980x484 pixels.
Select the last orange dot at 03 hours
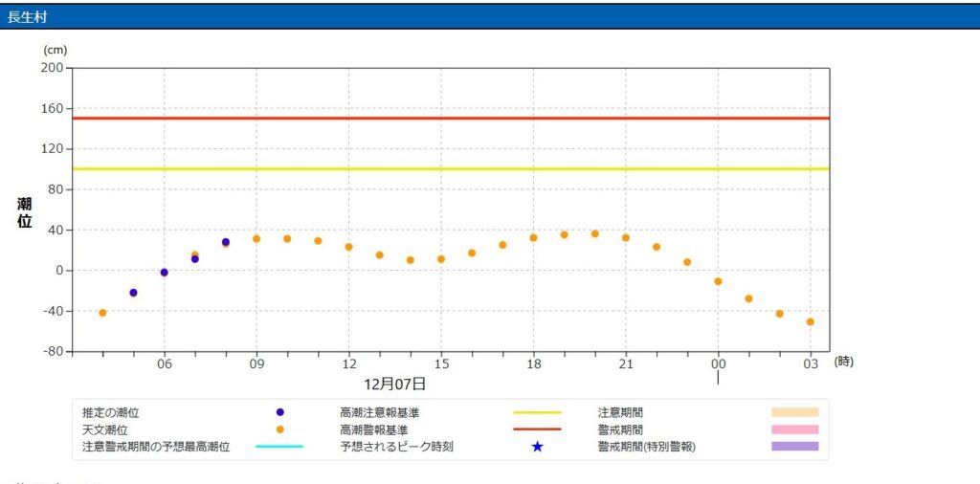pos(811,321)
